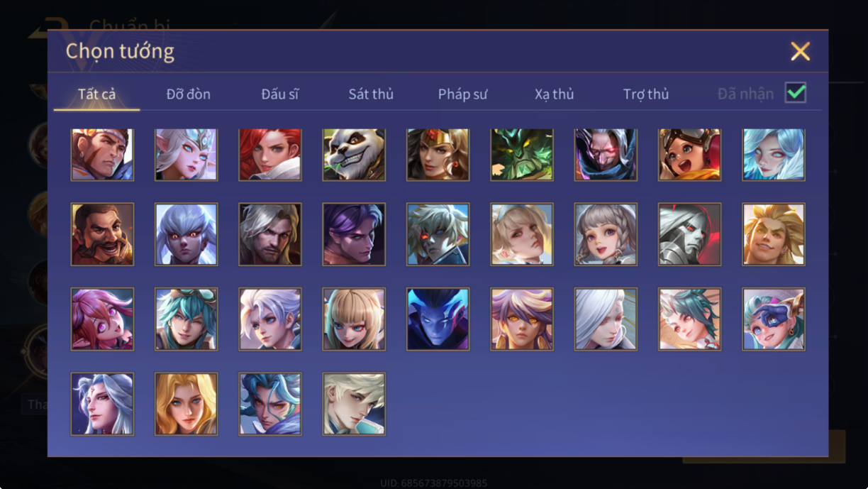Toggle the Đã nhận checkbox

coord(796,92)
